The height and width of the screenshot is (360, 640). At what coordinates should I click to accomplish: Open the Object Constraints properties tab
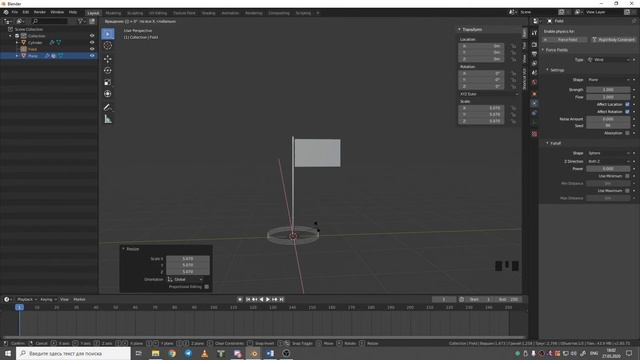pyautogui.click(x=534, y=113)
